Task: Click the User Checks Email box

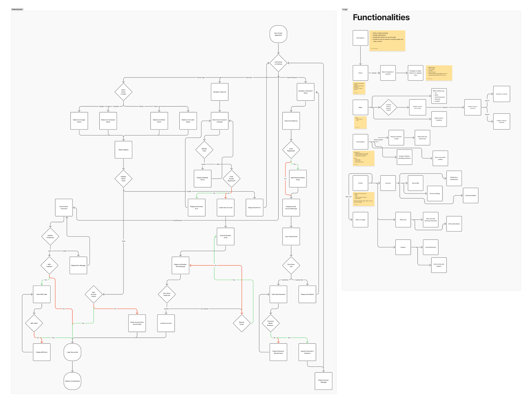Action: tap(291, 237)
